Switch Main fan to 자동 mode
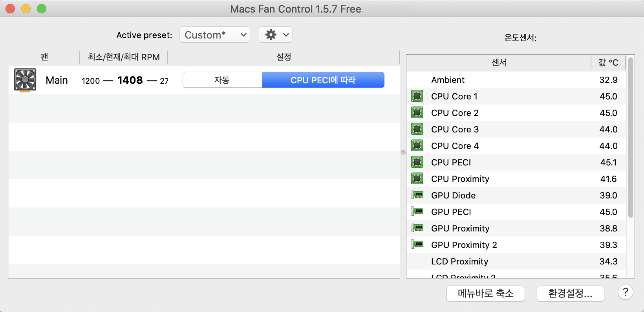The width and height of the screenshot is (644, 312). pyautogui.click(x=222, y=80)
